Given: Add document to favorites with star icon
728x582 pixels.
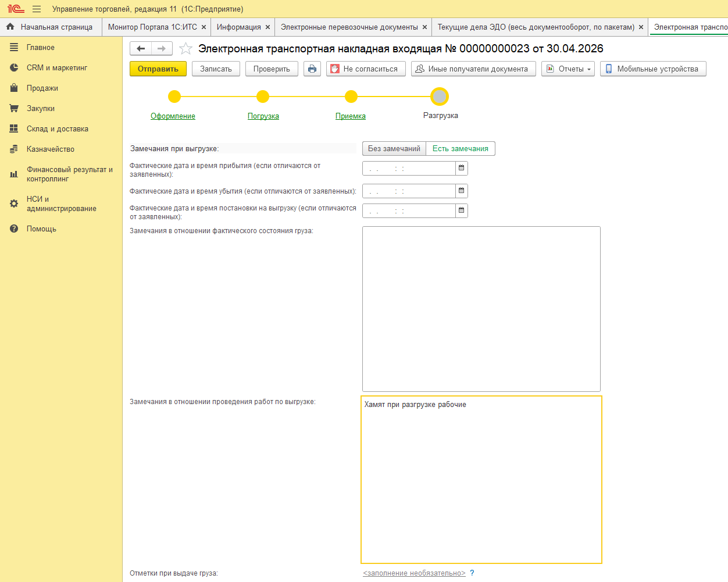Looking at the screenshot, I should [x=185, y=49].
